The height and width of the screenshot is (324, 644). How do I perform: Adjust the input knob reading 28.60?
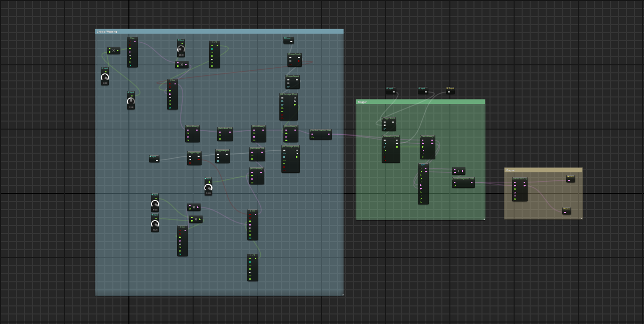(x=181, y=48)
